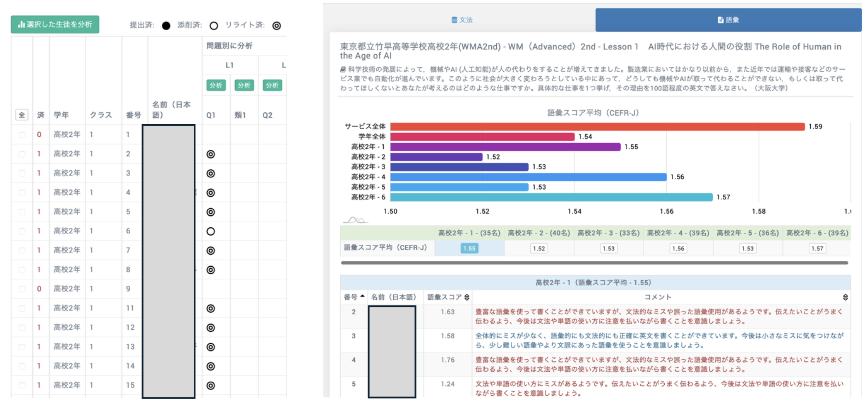
Task: Click the rewrite-done icon for student number 11
Action: coord(211,309)
